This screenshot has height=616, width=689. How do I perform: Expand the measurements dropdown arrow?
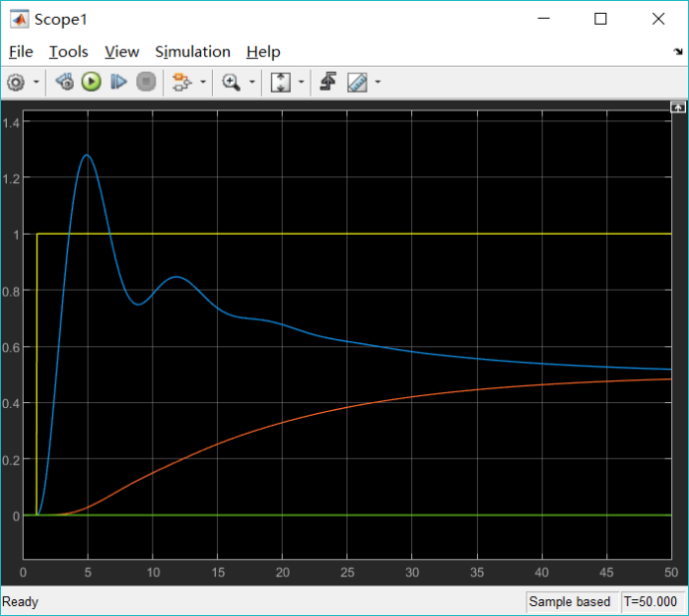(377, 82)
